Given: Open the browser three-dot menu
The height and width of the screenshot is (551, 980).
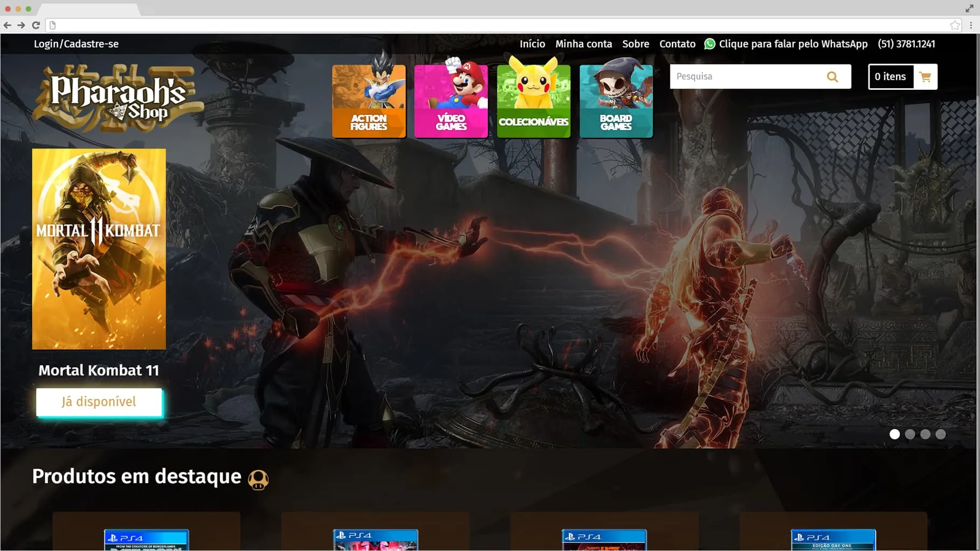Looking at the screenshot, I should pos(971,25).
